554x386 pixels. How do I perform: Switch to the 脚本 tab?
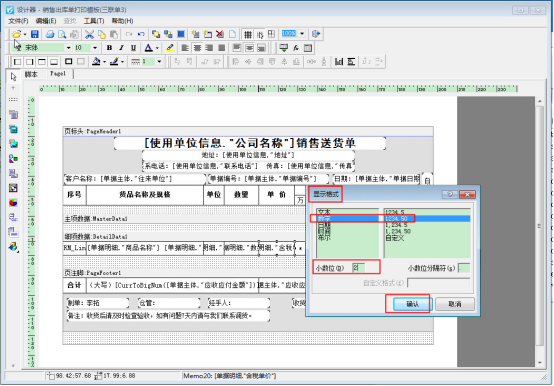click(31, 74)
